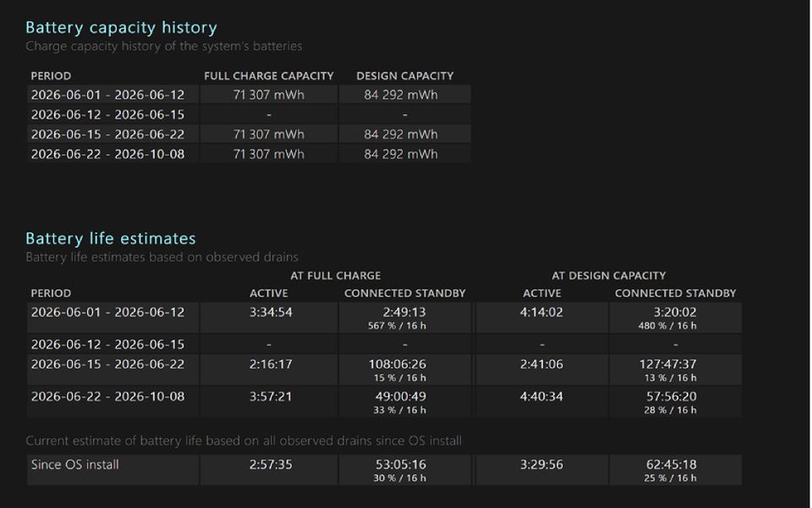
Task: Click the AT FULL CHARGE group header
Action: (x=335, y=276)
